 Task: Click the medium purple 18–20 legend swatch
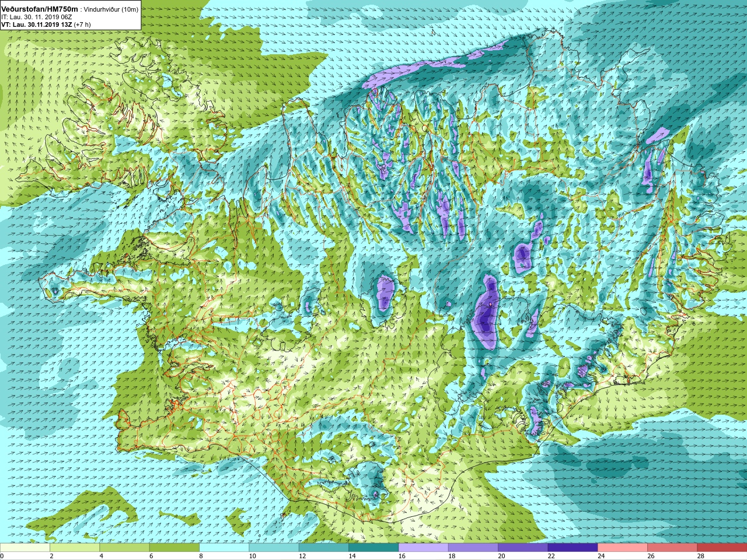(x=473, y=548)
